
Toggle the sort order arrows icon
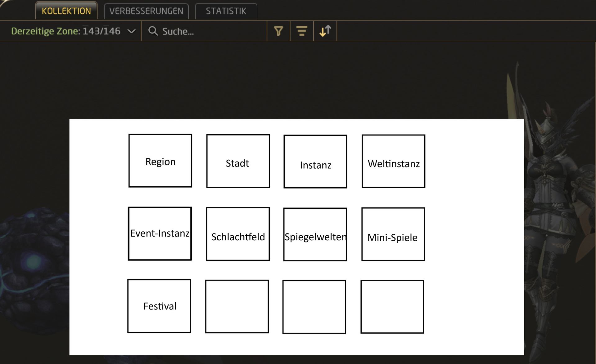pos(325,31)
